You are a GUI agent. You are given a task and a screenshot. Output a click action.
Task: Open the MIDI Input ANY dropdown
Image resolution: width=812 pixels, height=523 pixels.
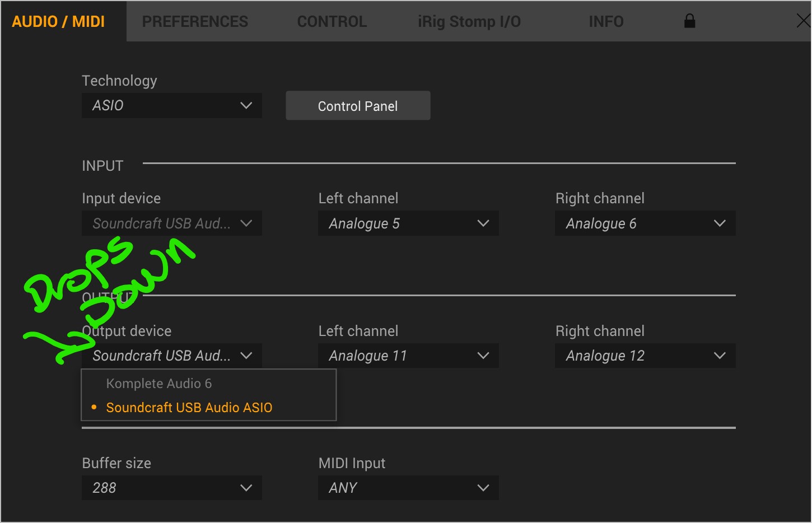408,488
